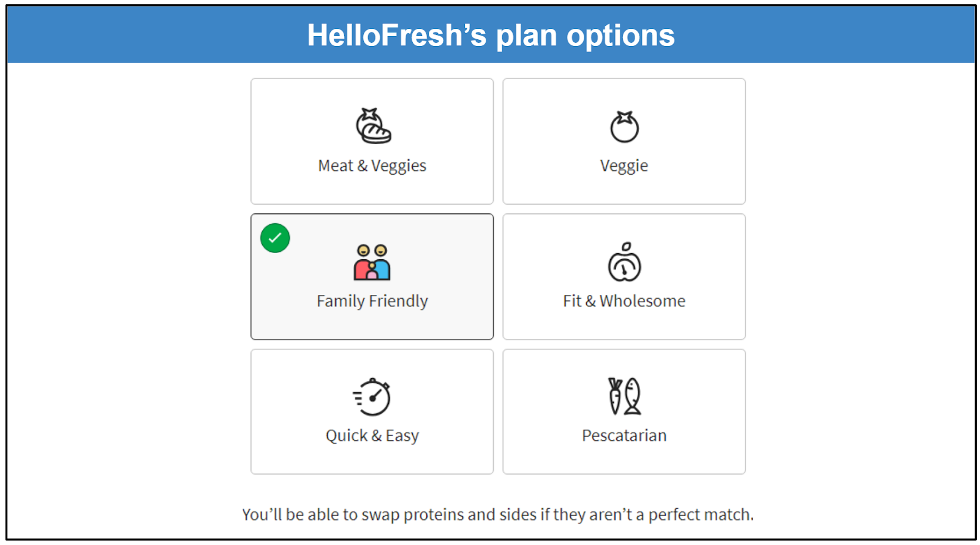Pick the Pescatarian label text
This screenshot has width=980, height=545.
point(624,436)
